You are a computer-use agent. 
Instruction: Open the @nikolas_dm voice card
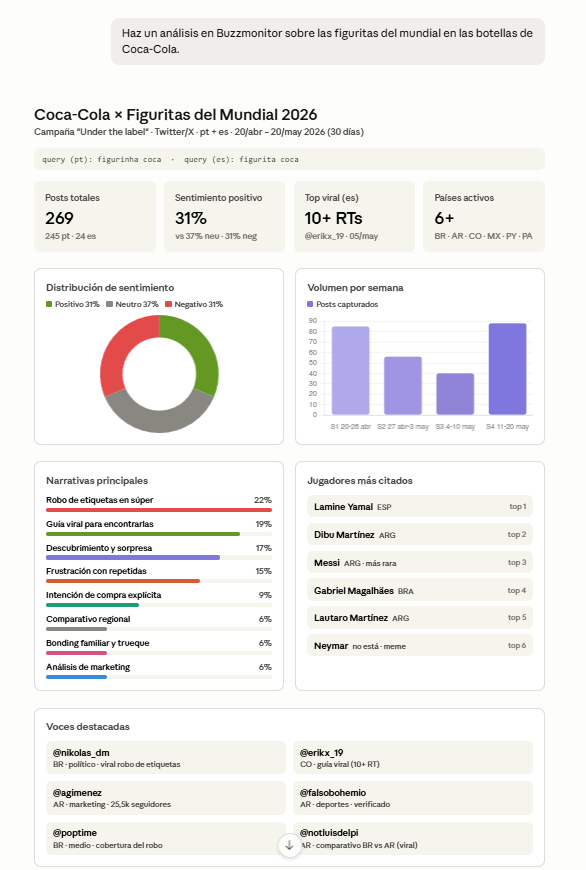pos(165,758)
